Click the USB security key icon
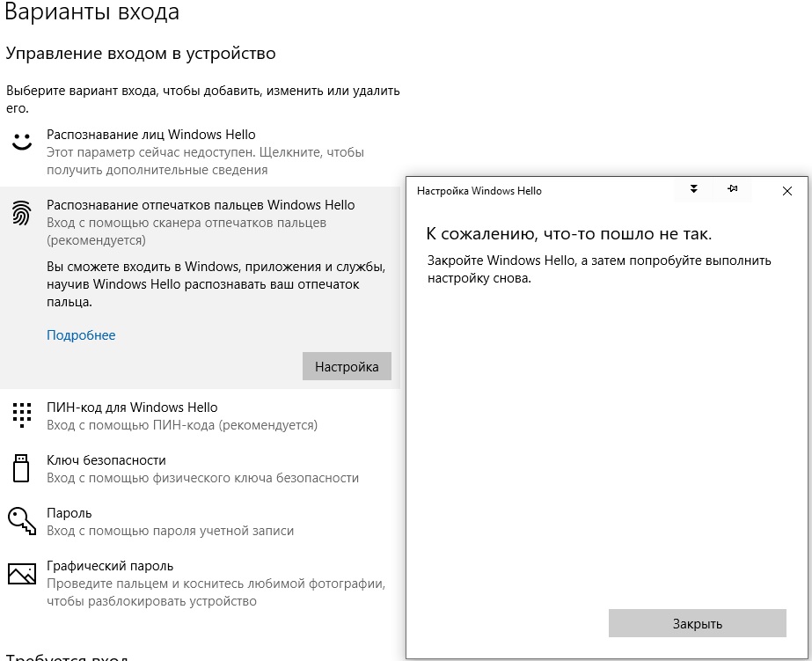This screenshot has width=812, height=661. (21, 467)
